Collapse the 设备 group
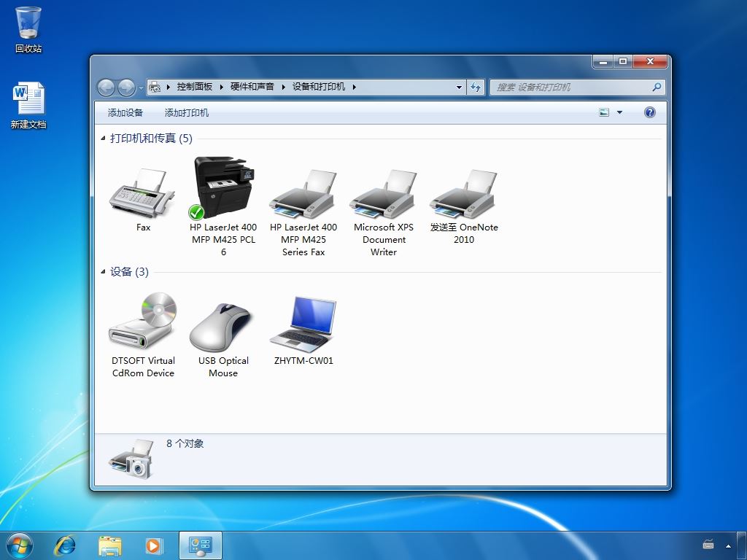This screenshot has width=747, height=560. tap(103, 272)
